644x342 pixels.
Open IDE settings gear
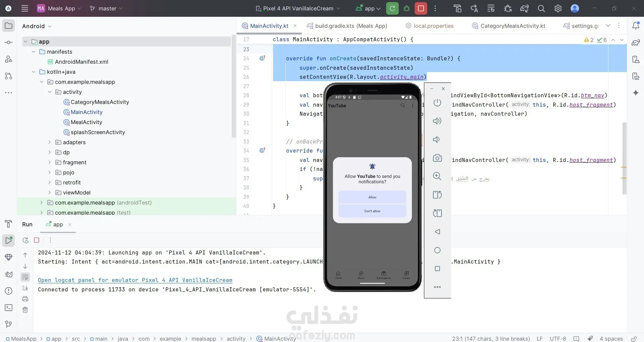coord(558,8)
